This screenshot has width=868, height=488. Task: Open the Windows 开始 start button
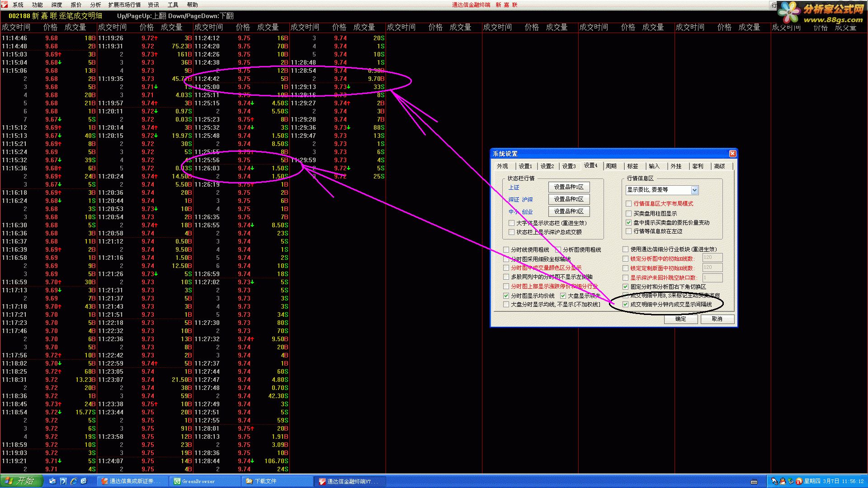(21, 481)
